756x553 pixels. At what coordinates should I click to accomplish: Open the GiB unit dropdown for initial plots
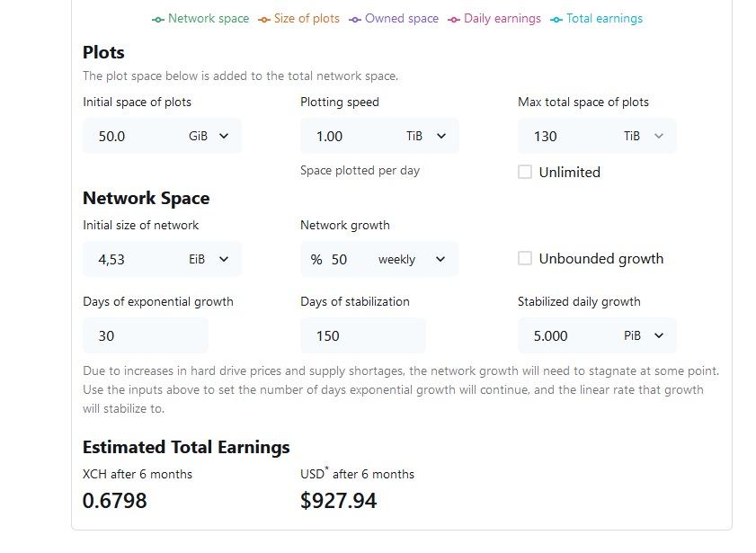[209, 136]
